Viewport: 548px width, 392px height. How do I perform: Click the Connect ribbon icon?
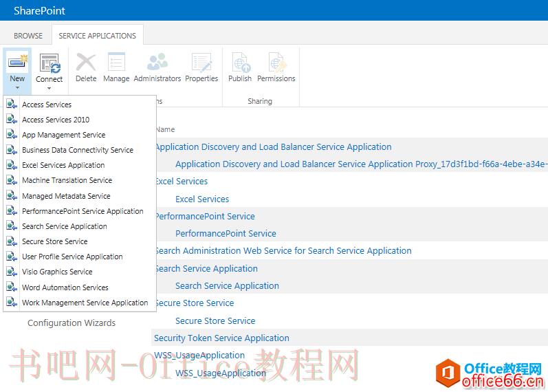pos(50,63)
